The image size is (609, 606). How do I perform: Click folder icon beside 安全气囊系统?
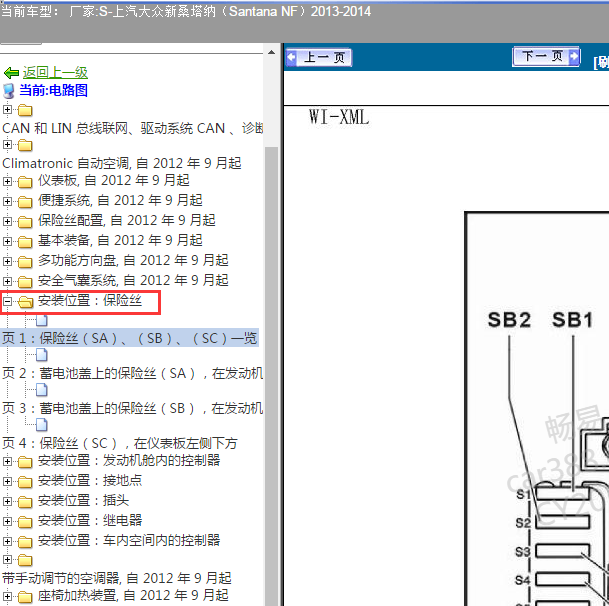point(25,282)
